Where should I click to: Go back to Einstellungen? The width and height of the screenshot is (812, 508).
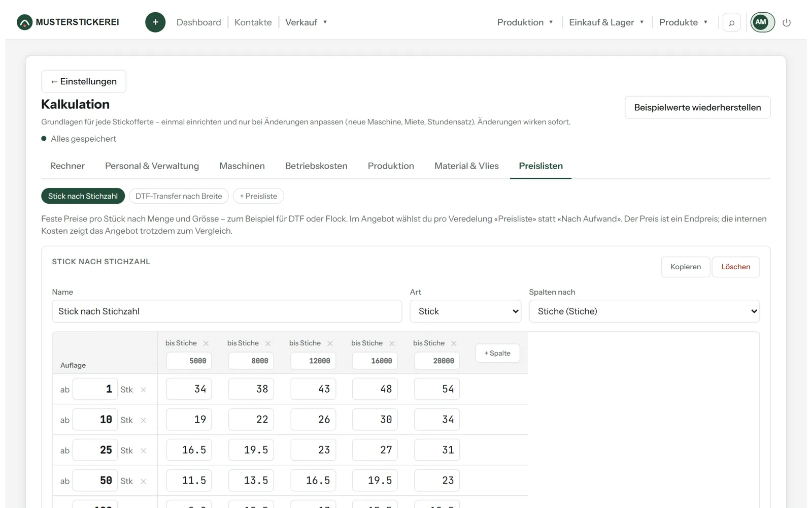(84, 81)
